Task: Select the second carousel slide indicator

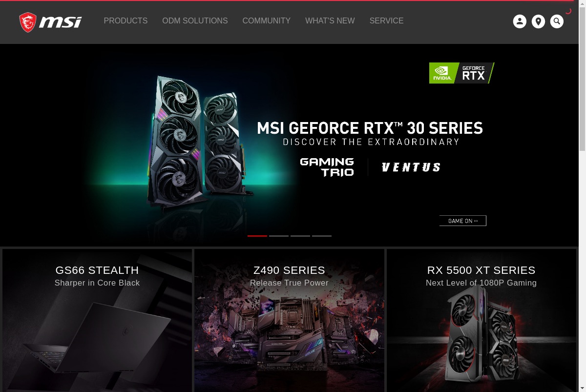Action: coord(279,236)
